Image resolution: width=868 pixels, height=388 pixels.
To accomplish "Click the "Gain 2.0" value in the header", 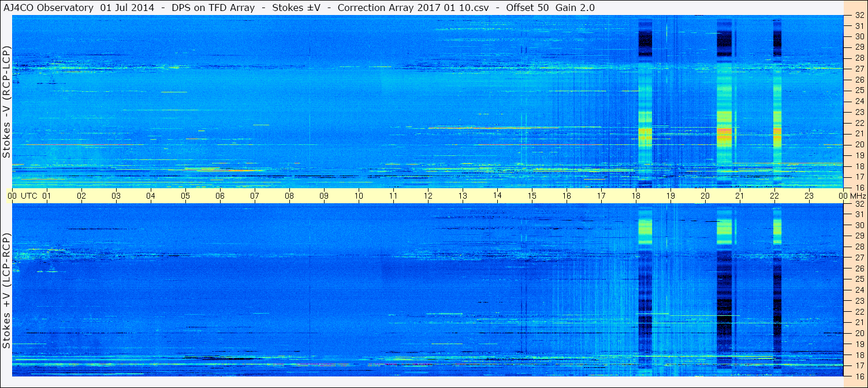I will 575,8.
